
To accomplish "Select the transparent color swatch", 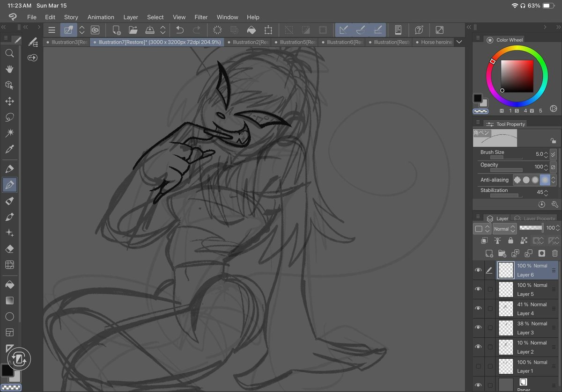I will pyautogui.click(x=481, y=111).
